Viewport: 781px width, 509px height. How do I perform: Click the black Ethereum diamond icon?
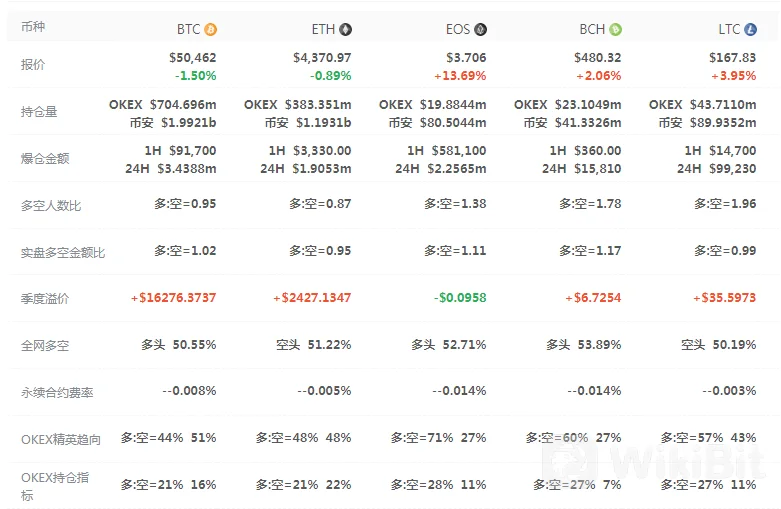click(x=346, y=30)
